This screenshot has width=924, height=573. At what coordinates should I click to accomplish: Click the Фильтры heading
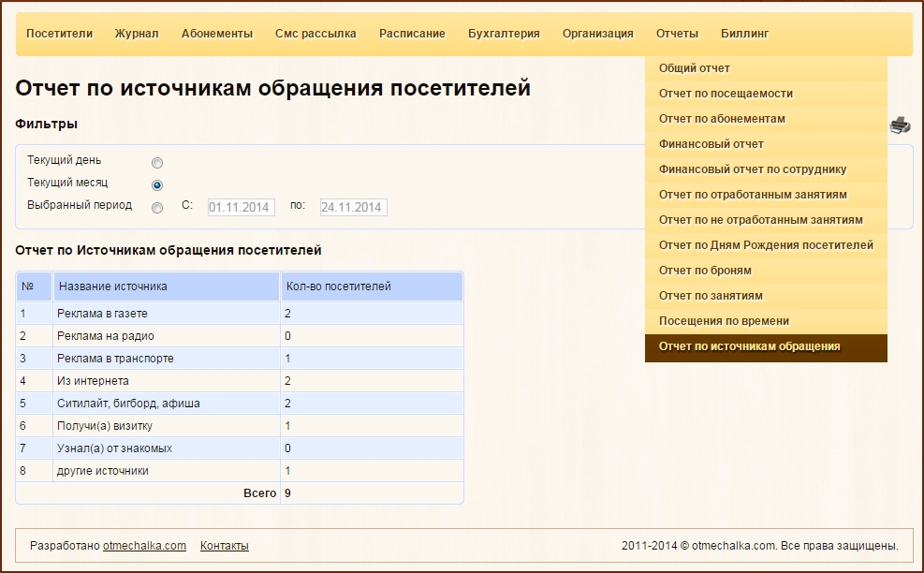pos(47,124)
